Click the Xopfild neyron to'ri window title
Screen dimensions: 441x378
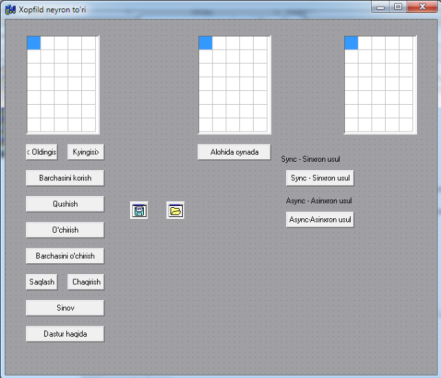coord(52,10)
